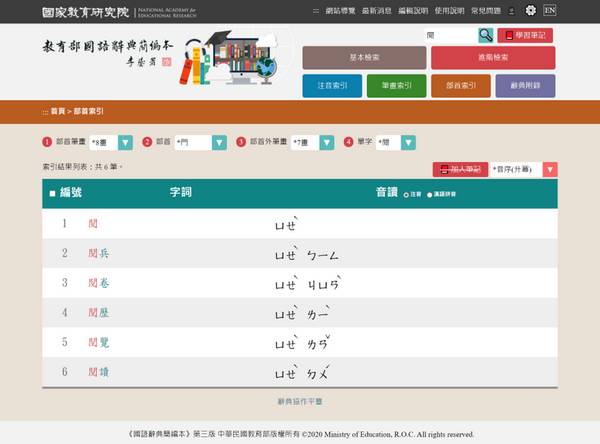Screen dimensions: 600x444
Task: Click 辭典協作平臺 footer link
Action: point(300,401)
